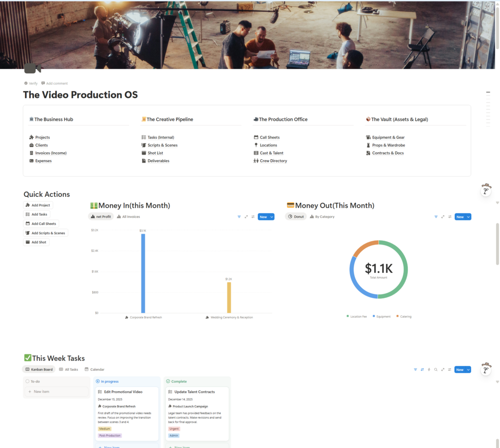The height and width of the screenshot is (448, 500).
Task: Click the automations lightning icon in Tasks toolbar
Action: point(429,369)
